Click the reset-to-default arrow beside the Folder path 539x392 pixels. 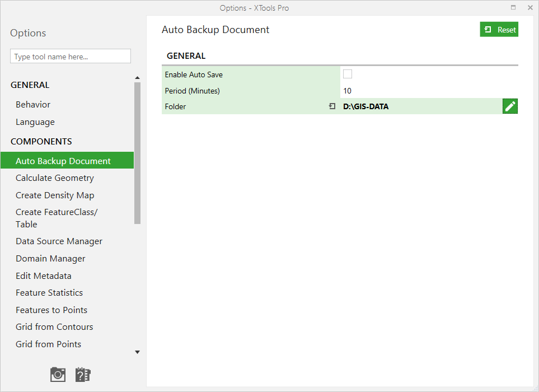tap(332, 106)
